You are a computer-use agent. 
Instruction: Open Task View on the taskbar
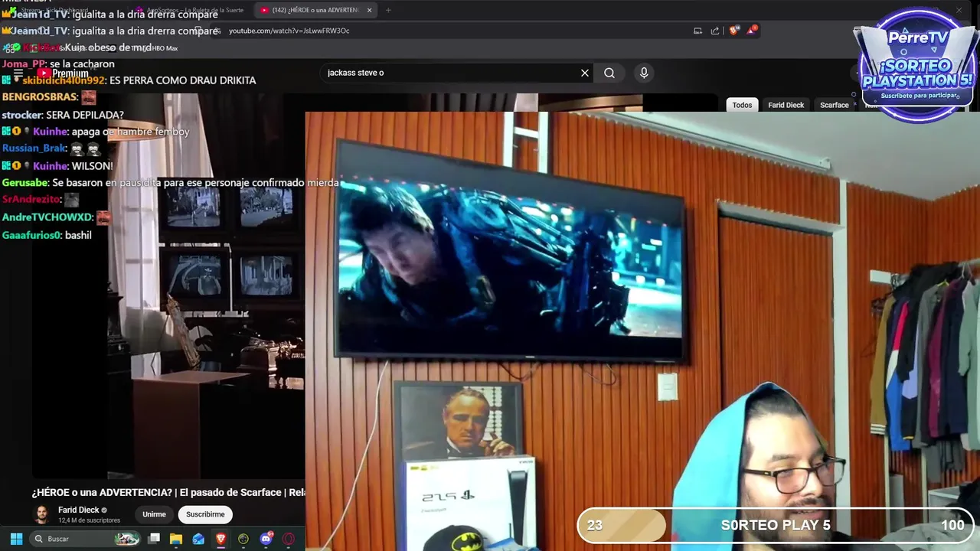(154, 539)
